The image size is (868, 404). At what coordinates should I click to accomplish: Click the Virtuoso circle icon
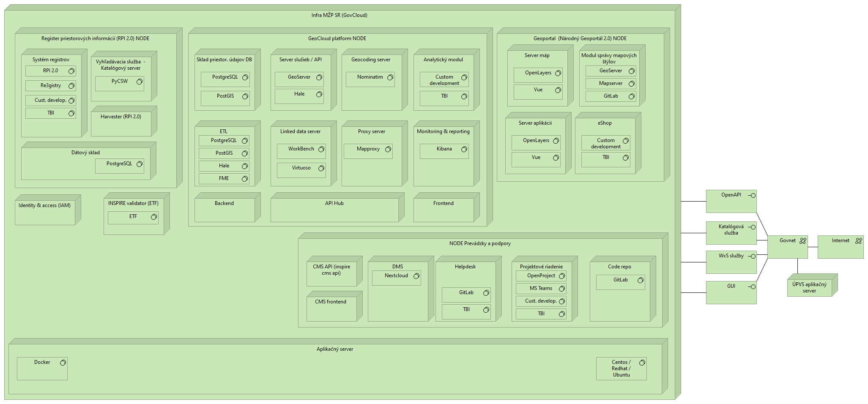click(321, 168)
